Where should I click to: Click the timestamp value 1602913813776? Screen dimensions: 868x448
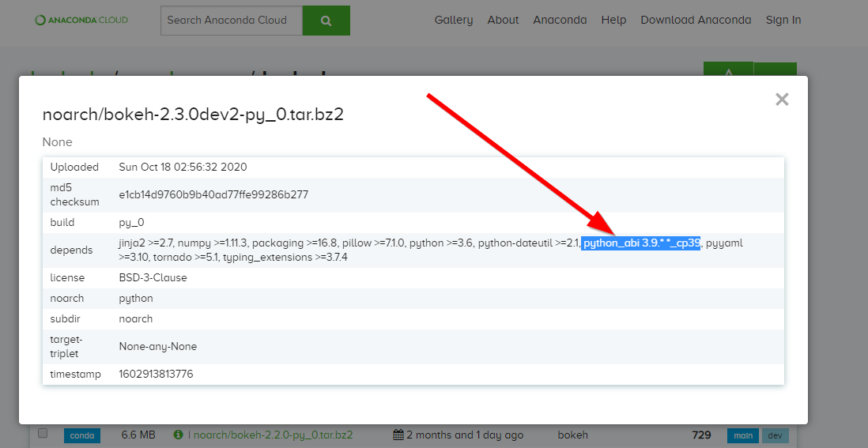(156, 375)
